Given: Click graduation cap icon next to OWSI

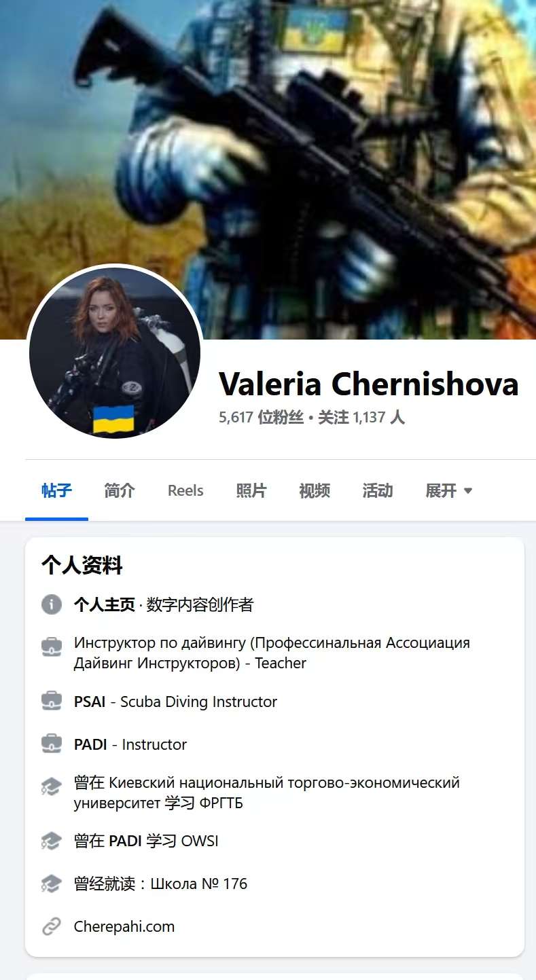Looking at the screenshot, I should pos(52,841).
